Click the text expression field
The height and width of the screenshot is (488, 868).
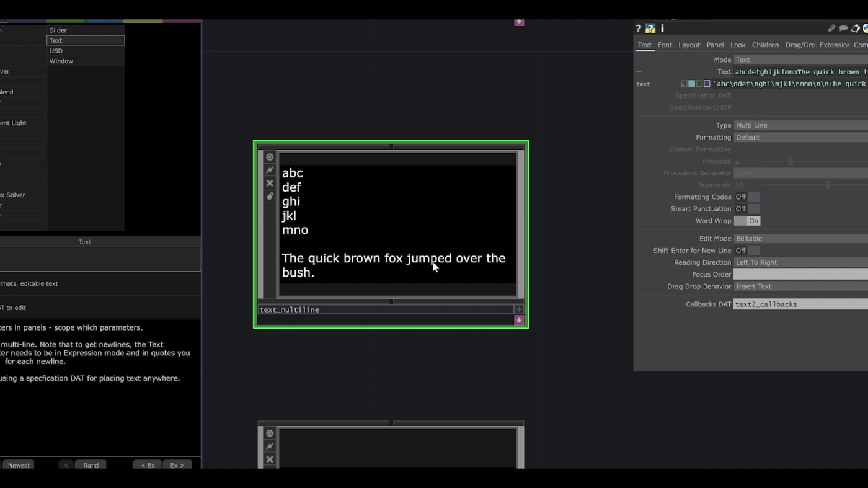pyautogui.click(x=790, y=84)
